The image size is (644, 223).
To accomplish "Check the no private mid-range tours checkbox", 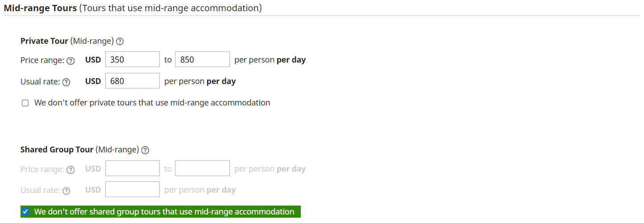I will click(25, 103).
